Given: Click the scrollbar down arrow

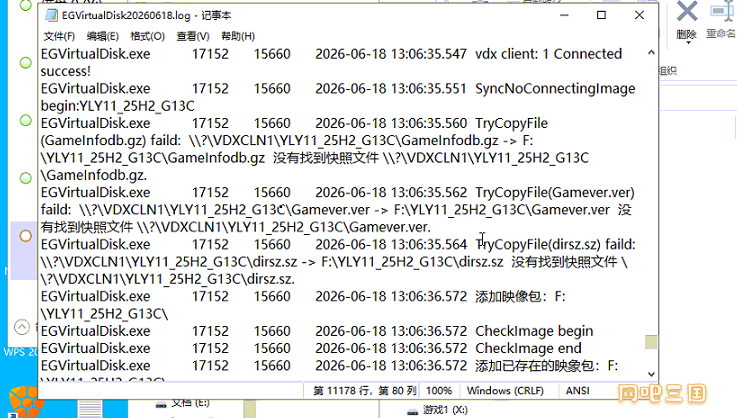Looking at the screenshot, I should (x=651, y=374).
